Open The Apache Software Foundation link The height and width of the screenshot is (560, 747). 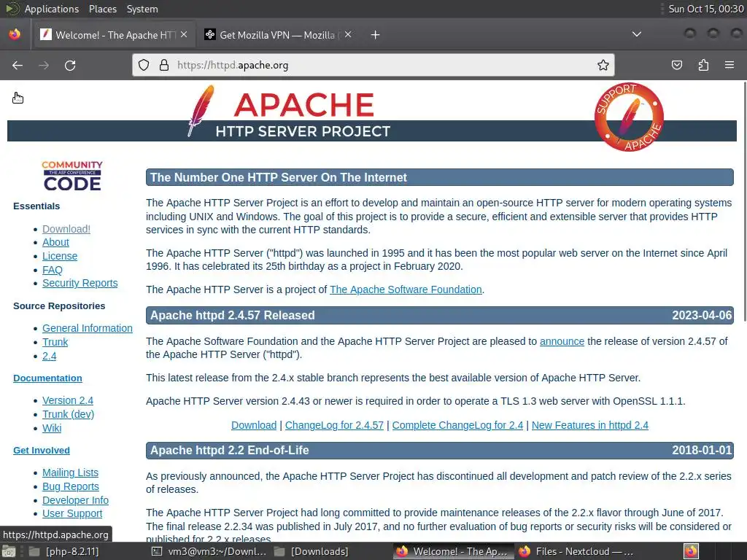click(x=406, y=289)
